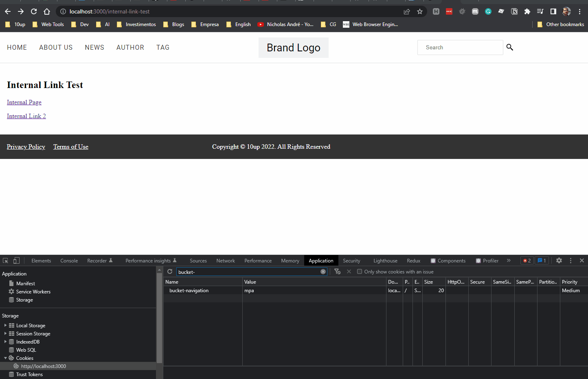
Task: Switch to the Network tab
Action: [x=226, y=260]
